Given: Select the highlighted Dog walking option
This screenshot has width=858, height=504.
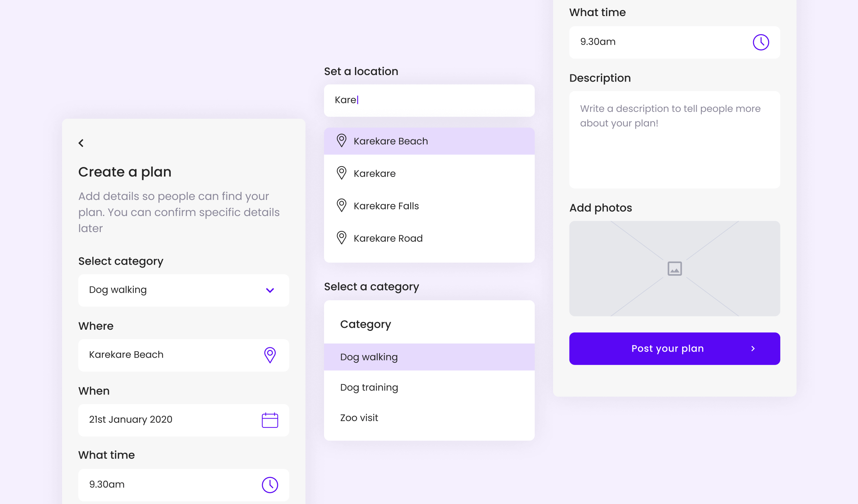Looking at the screenshot, I should tap(429, 357).
